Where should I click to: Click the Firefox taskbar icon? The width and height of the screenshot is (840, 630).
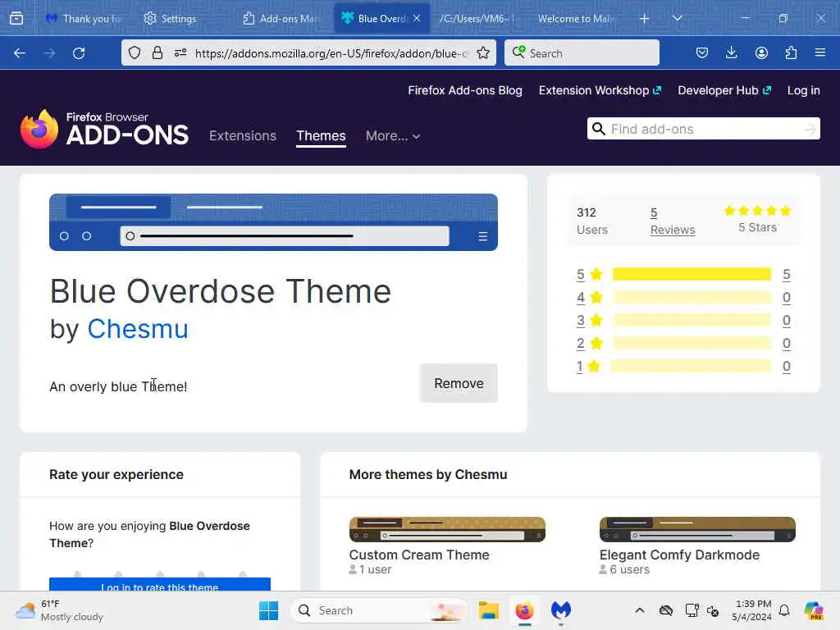(524, 610)
